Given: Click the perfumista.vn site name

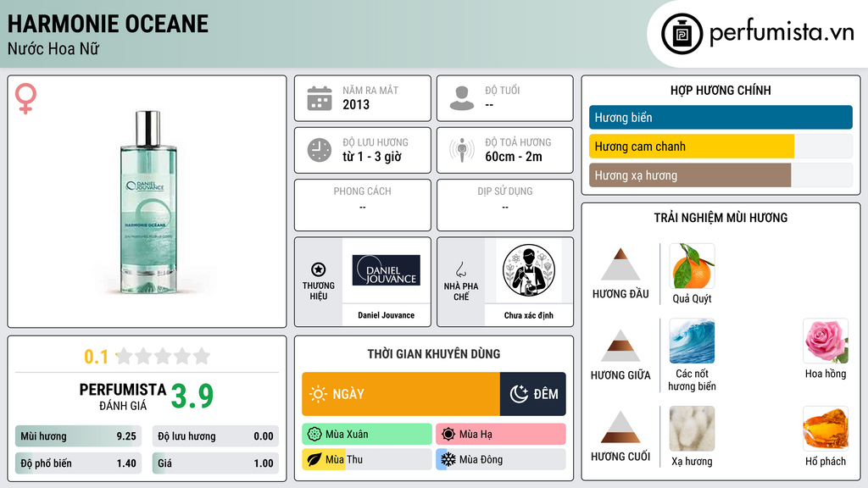Looking at the screenshot, I should pos(782,33).
